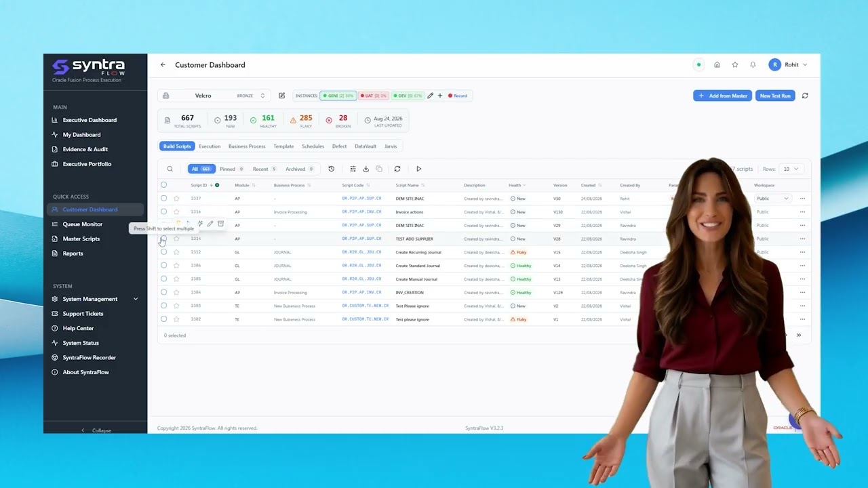The height and width of the screenshot is (488, 868).
Task: Expand System Management in the sidebar
Action: (95, 299)
